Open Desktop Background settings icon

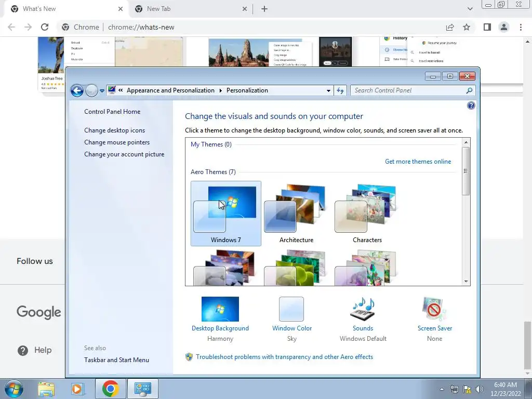point(220,309)
